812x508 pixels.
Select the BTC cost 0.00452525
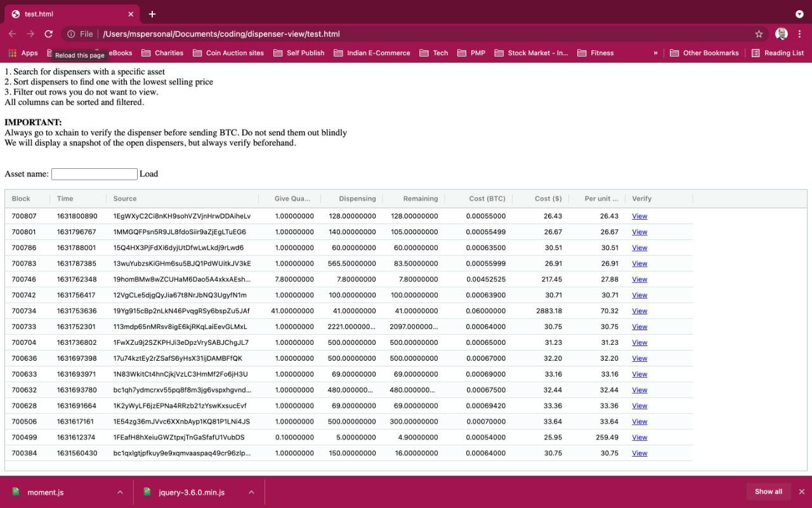click(x=486, y=279)
